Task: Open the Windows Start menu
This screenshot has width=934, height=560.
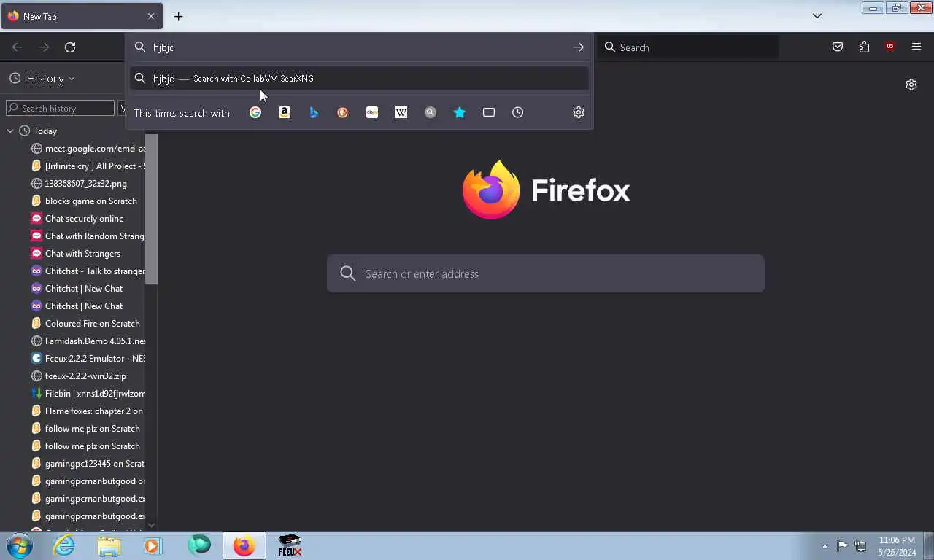Action: pyautogui.click(x=20, y=545)
